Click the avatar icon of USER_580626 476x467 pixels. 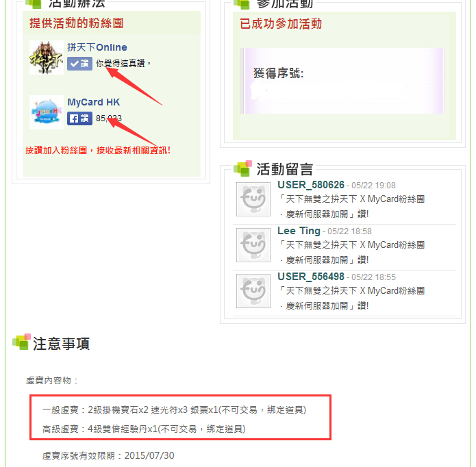pos(253,199)
